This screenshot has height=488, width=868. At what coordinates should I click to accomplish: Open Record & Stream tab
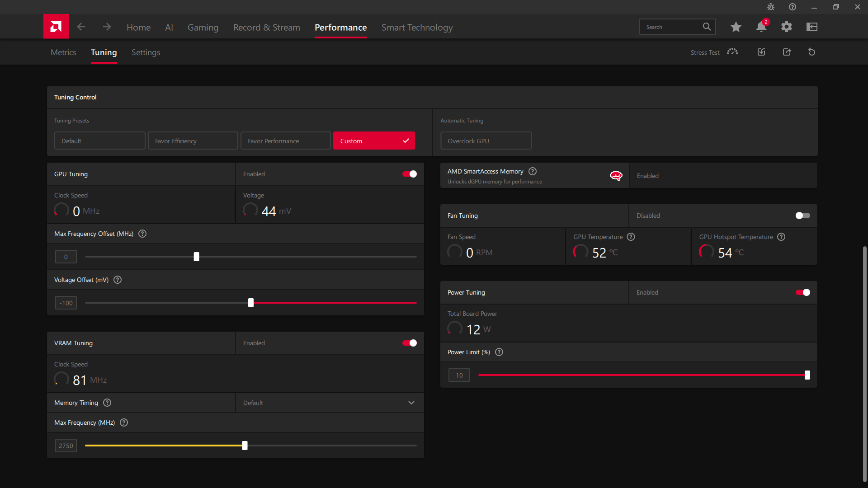tap(267, 28)
